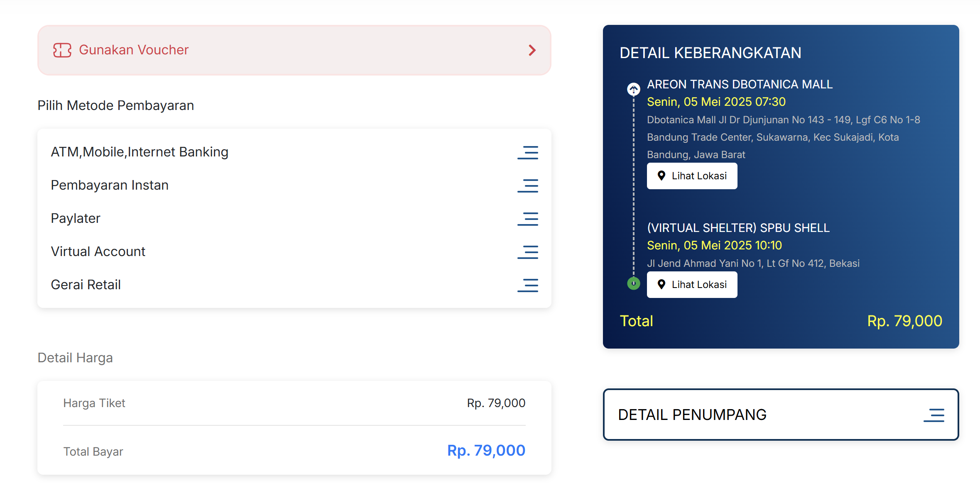This screenshot has width=980, height=488.
Task: Open voucher chevron arrow
Action: (x=532, y=50)
